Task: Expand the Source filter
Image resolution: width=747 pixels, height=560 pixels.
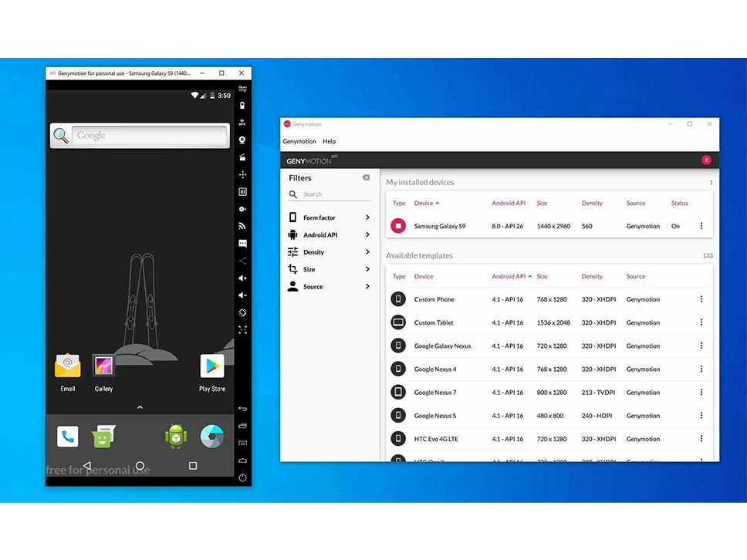Action: (x=329, y=287)
